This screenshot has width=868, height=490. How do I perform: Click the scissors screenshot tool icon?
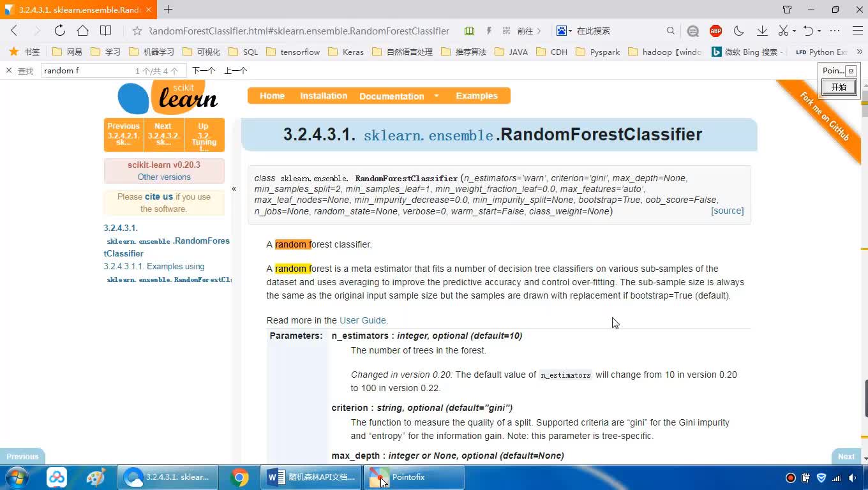coord(783,31)
